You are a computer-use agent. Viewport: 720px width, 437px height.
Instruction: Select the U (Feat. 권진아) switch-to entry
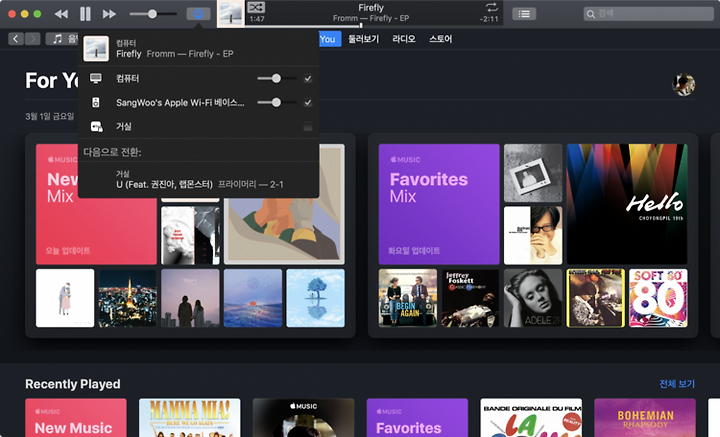[198, 179]
